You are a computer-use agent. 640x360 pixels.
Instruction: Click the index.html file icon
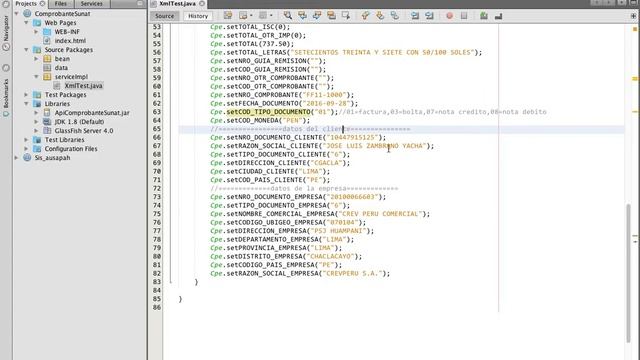pos(47,40)
